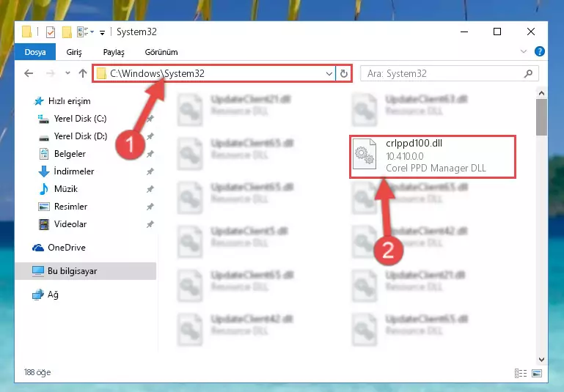Open the recent locations dropdown

click(67, 73)
